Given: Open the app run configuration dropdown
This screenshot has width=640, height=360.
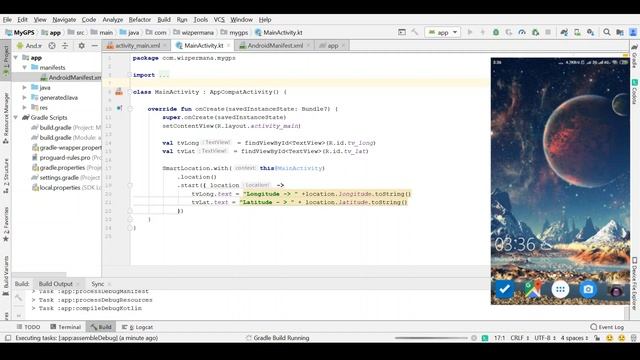Looking at the screenshot, I should (x=443, y=32).
